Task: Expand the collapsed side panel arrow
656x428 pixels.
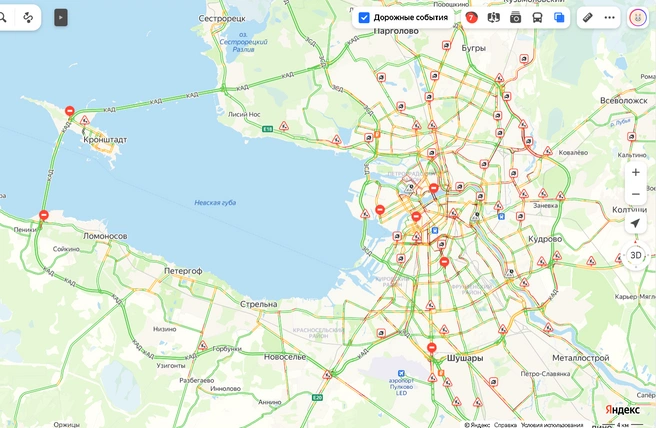Action: (x=61, y=18)
